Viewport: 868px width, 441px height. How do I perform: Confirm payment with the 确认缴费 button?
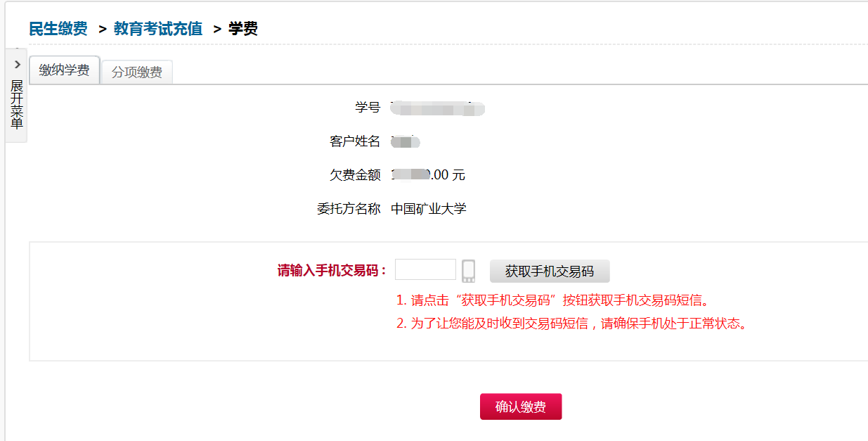pyautogui.click(x=521, y=407)
